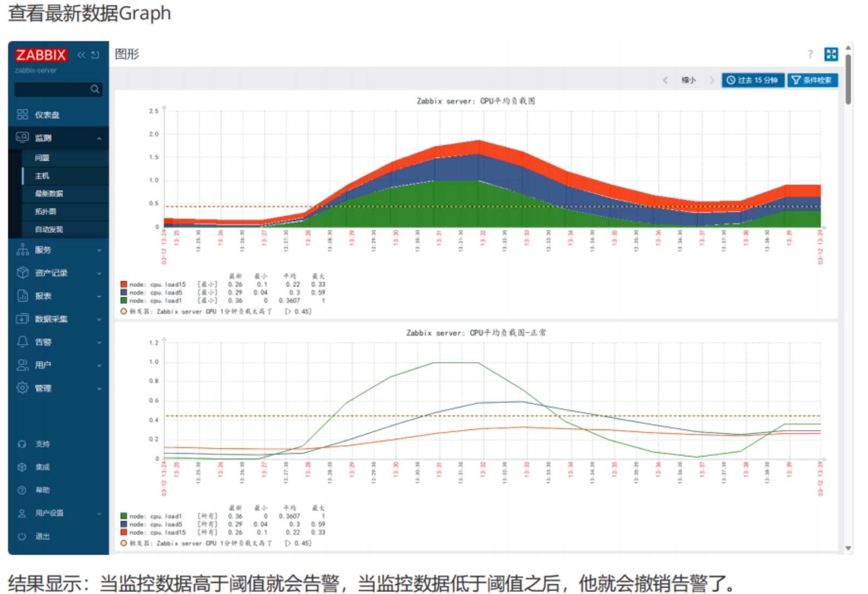This screenshot has height=594, width=868.
Task: Click the 帮助 link label
Action: click(x=43, y=490)
